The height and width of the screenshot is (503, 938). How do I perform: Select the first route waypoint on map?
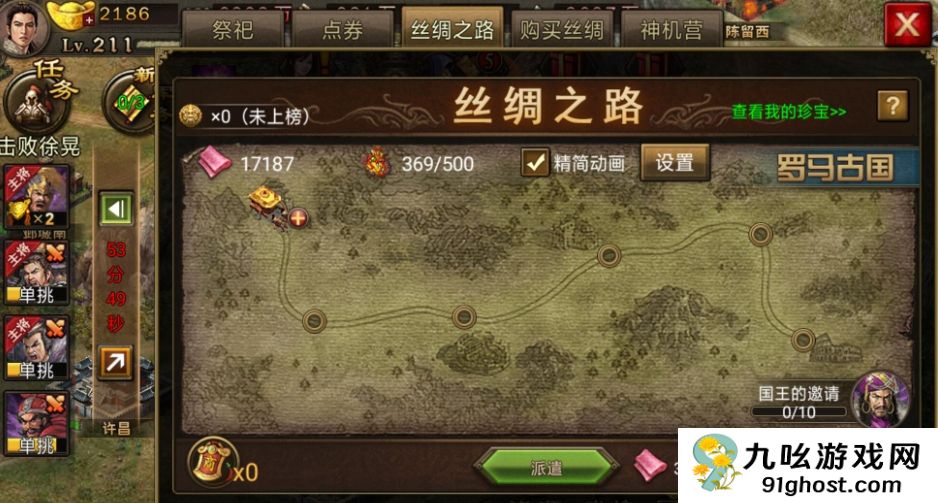[x=314, y=321]
